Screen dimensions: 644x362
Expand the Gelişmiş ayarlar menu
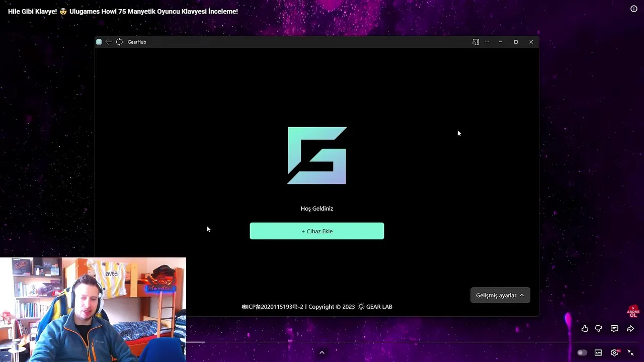[x=500, y=295]
